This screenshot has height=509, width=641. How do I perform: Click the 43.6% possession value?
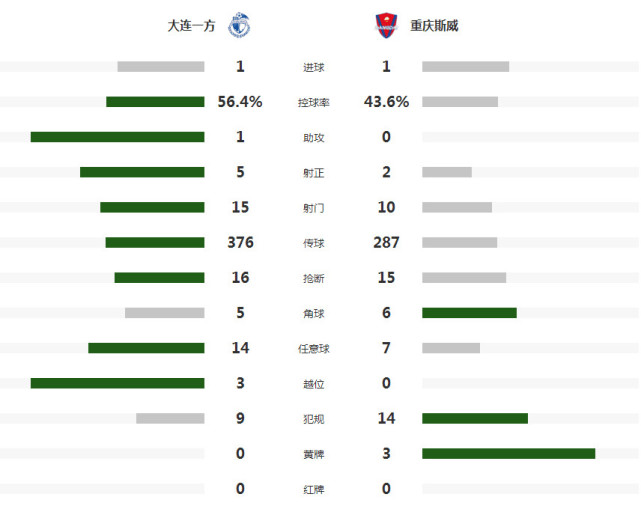tap(386, 102)
